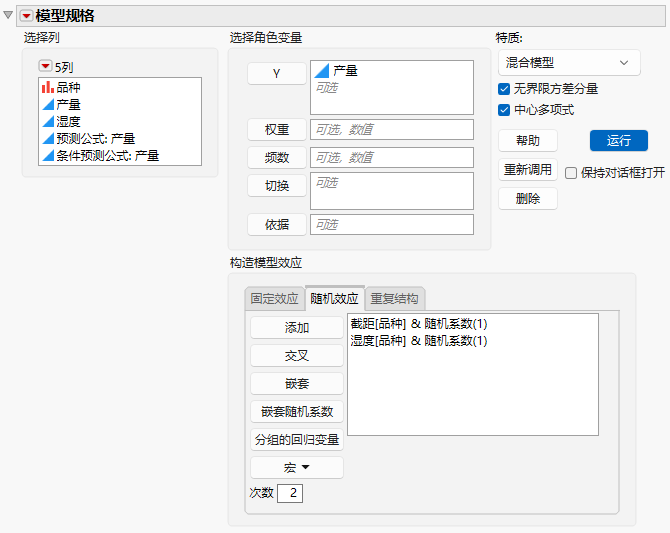
Task: Click the nominal icon beside 品种
Action: (47, 87)
